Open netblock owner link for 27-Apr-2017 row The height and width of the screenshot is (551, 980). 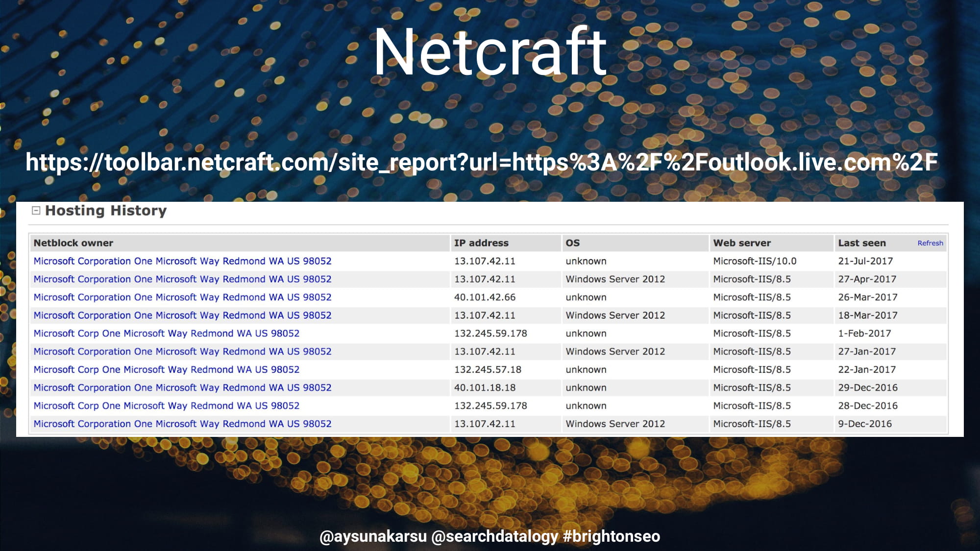pyautogui.click(x=182, y=279)
